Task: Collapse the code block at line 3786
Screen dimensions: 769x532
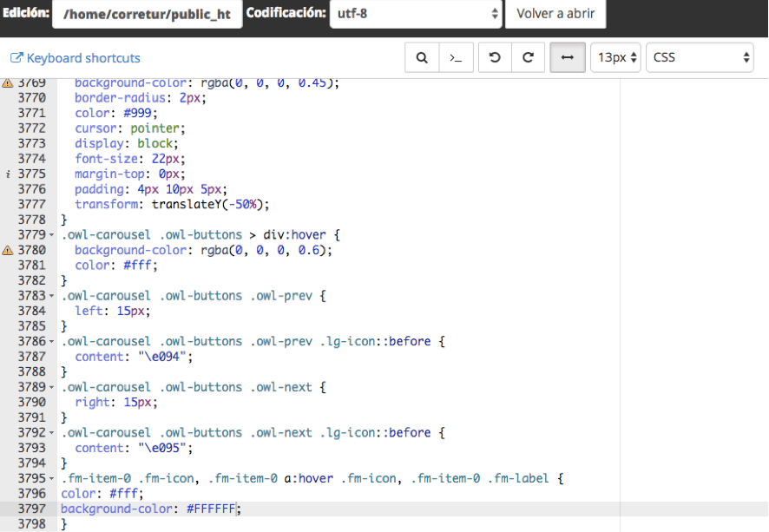Action: [51, 341]
